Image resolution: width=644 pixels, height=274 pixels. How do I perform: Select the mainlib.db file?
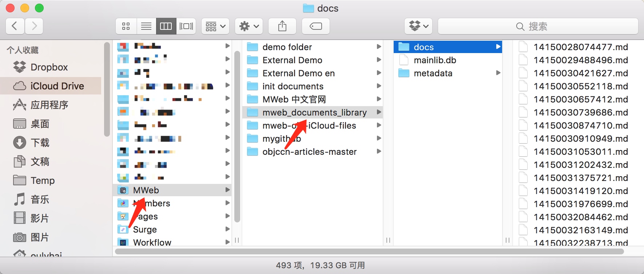tap(435, 60)
